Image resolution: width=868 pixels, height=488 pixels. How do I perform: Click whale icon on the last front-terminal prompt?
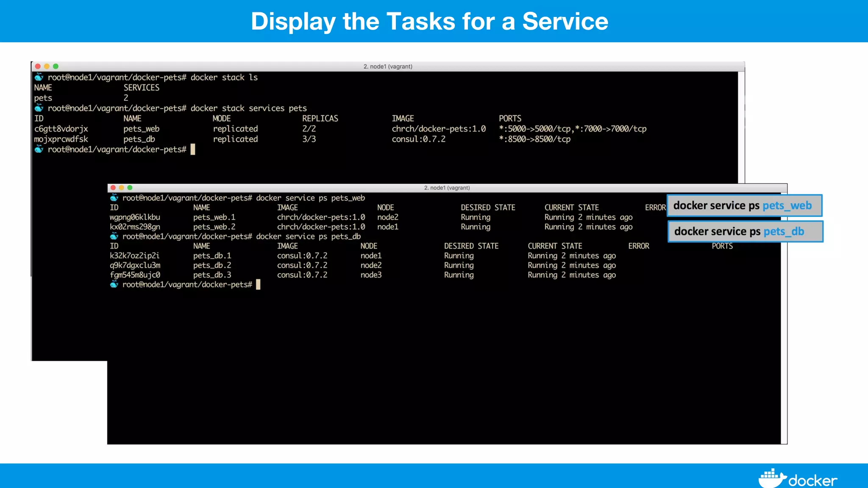[114, 284]
